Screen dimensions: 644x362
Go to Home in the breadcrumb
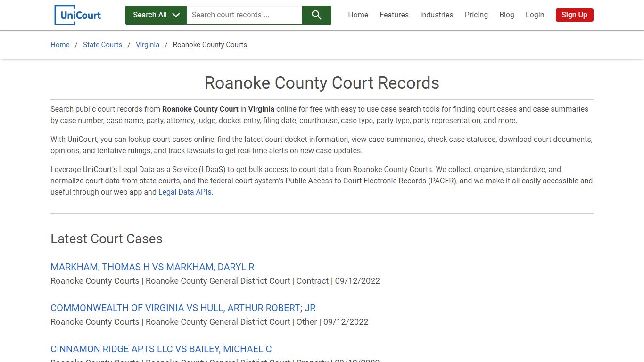pos(60,45)
